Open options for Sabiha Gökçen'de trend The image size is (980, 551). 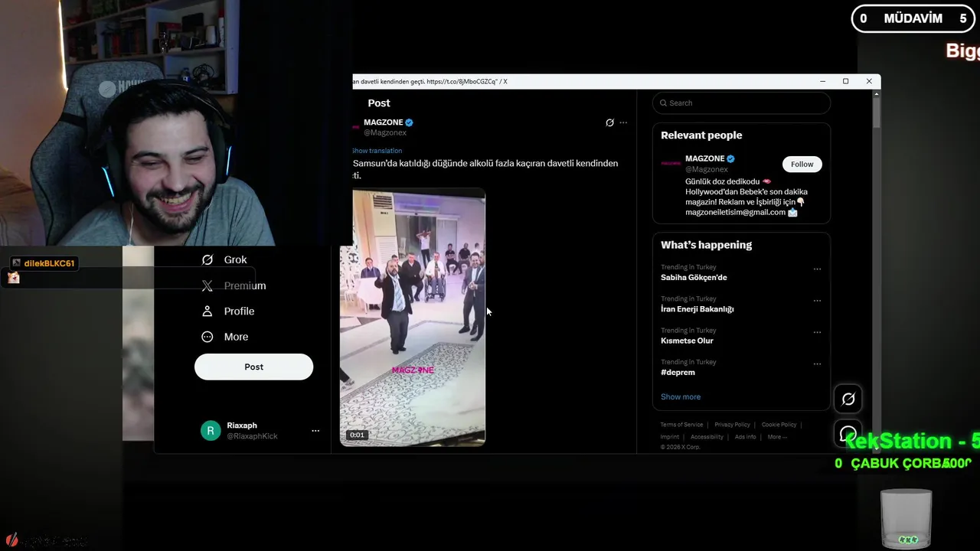click(817, 269)
